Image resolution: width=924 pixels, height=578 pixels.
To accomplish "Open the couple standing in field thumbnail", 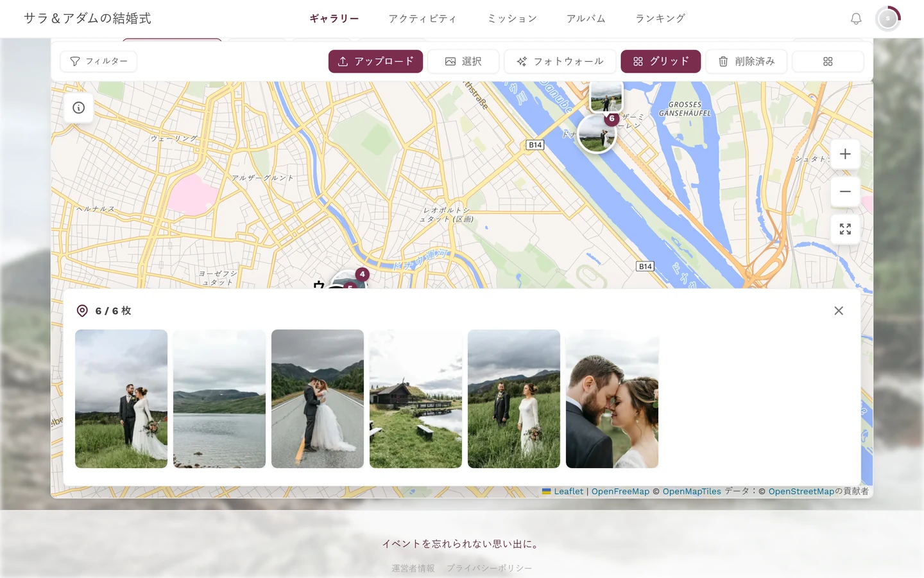I will point(121,399).
